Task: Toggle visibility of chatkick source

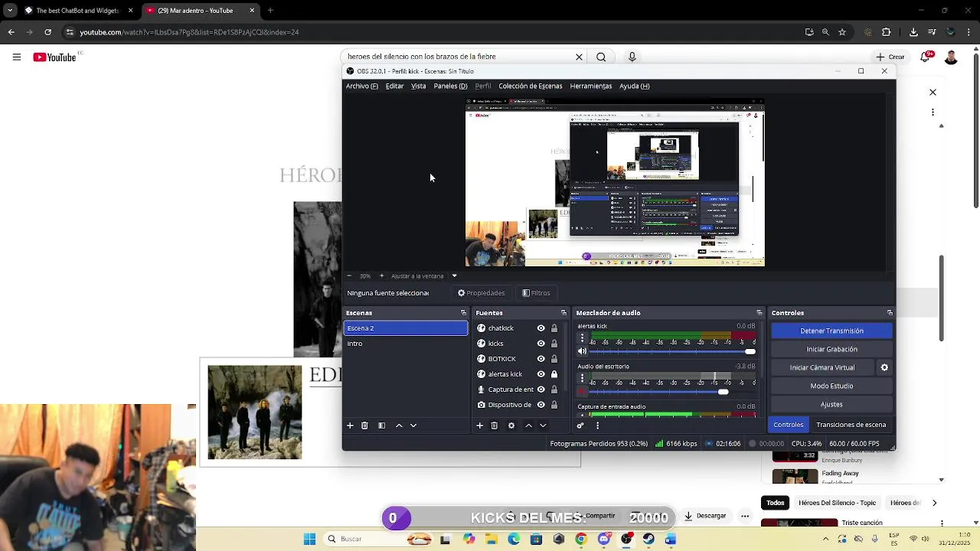Action: tap(541, 328)
